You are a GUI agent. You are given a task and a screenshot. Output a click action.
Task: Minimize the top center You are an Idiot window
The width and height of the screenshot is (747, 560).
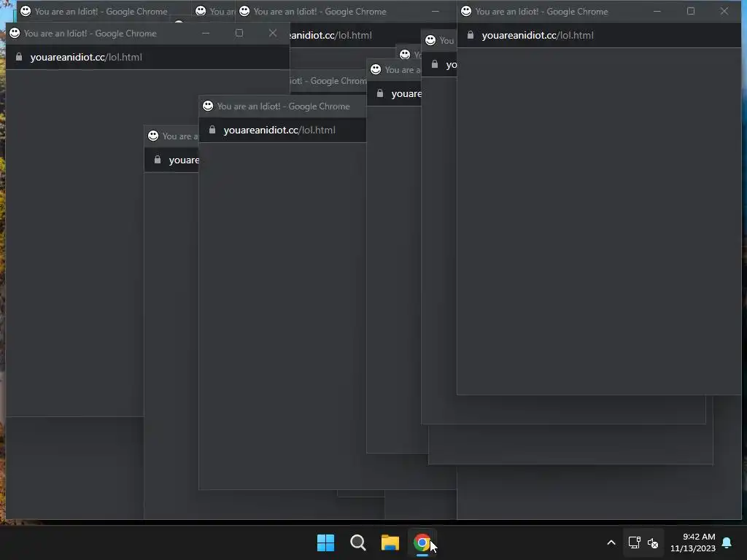tap(435, 11)
